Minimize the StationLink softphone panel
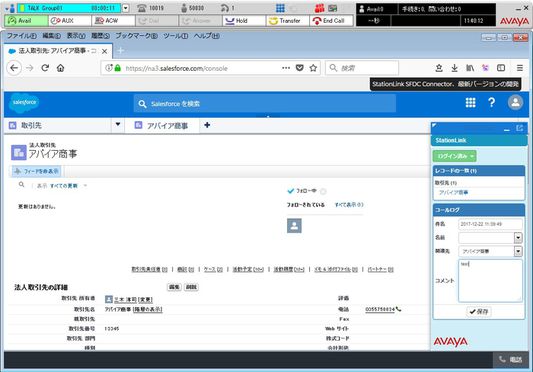This screenshot has height=372, width=533. [506, 129]
